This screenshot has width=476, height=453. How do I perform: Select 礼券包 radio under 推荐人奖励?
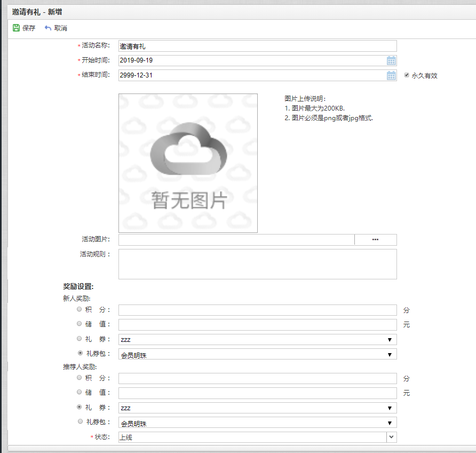[x=80, y=421]
